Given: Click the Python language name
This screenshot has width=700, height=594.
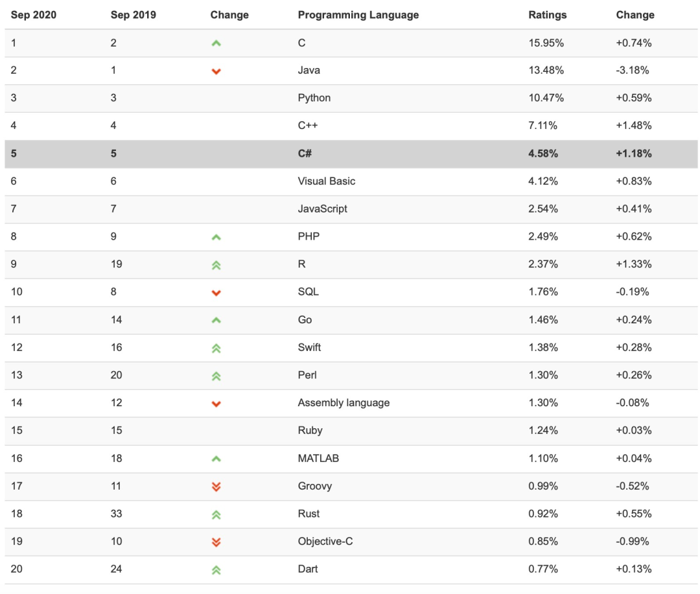Looking at the screenshot, I should coord(314,98).
